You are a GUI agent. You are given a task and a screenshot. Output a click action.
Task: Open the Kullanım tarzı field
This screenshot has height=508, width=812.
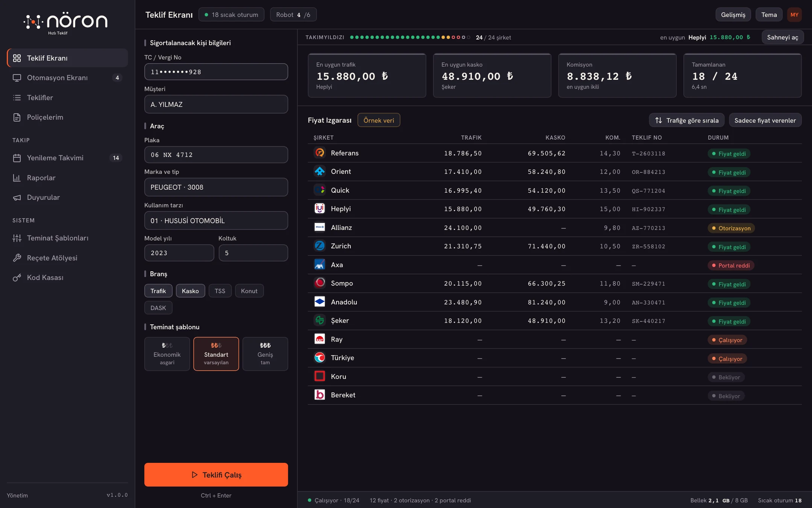point(216,221)
